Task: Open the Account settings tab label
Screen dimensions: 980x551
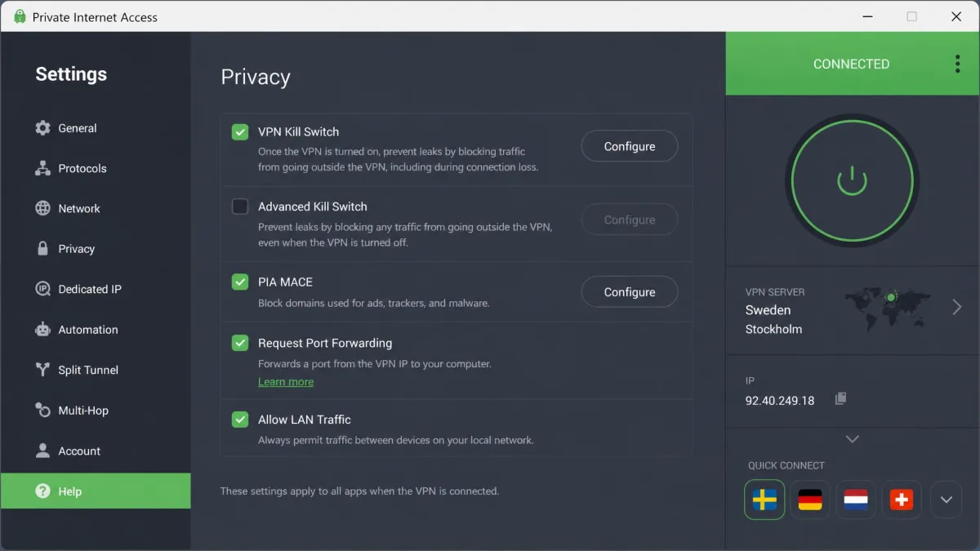Action: click(x=79, y=451)
